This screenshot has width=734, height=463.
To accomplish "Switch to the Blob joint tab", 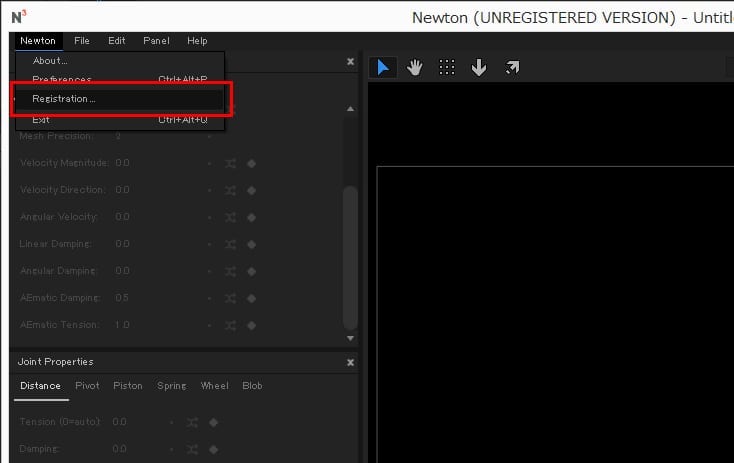I will pos(252,386).
